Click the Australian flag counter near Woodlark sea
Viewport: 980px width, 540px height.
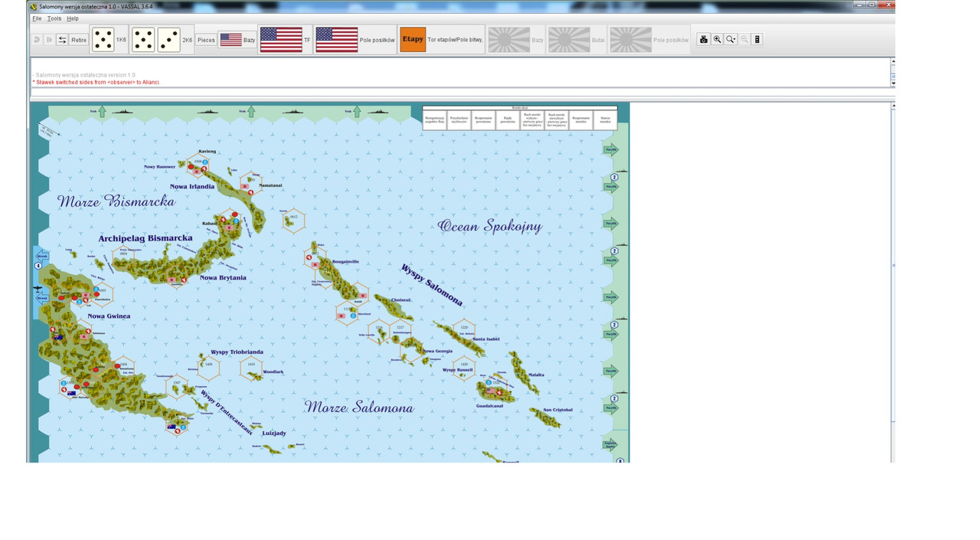click(171, 427)
